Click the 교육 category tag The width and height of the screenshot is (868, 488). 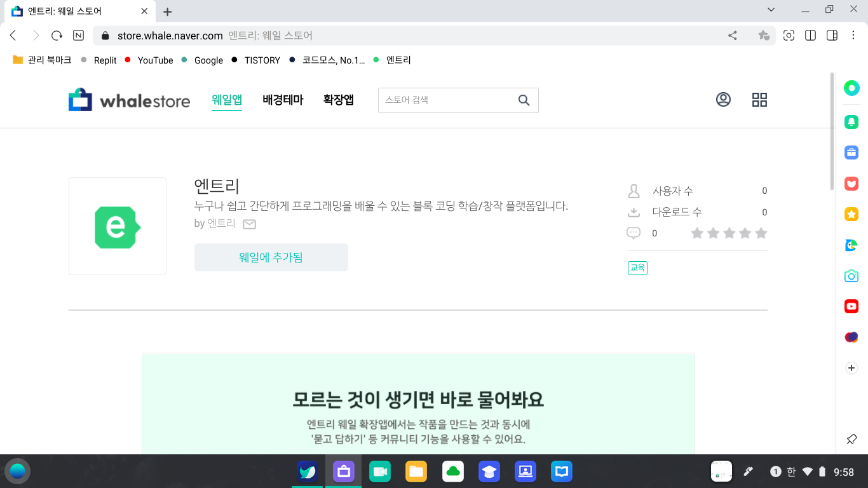click(637, 268)
